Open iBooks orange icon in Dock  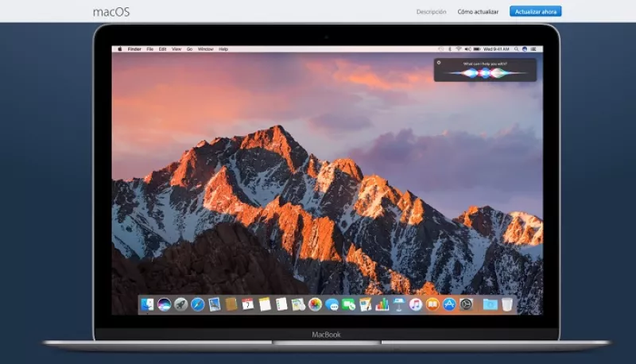[432, 304]
